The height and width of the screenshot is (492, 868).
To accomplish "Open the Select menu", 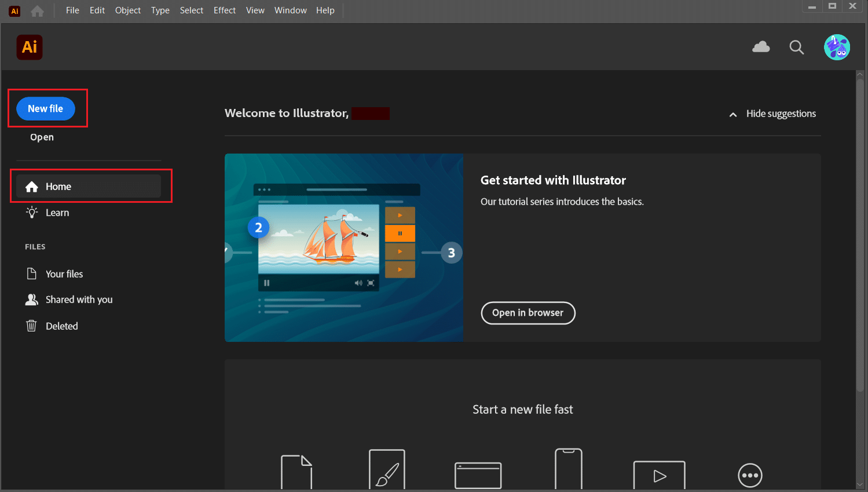I will [x=192, y=10].
